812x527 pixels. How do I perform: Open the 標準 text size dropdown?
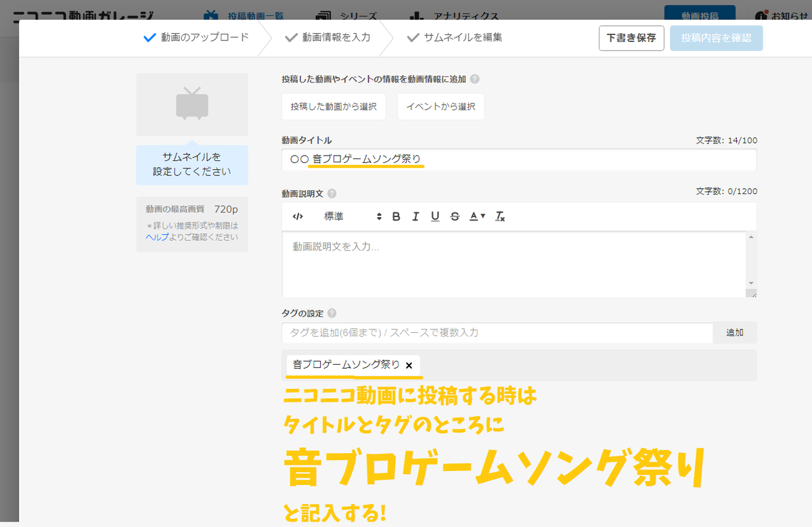tap(353, 216)
